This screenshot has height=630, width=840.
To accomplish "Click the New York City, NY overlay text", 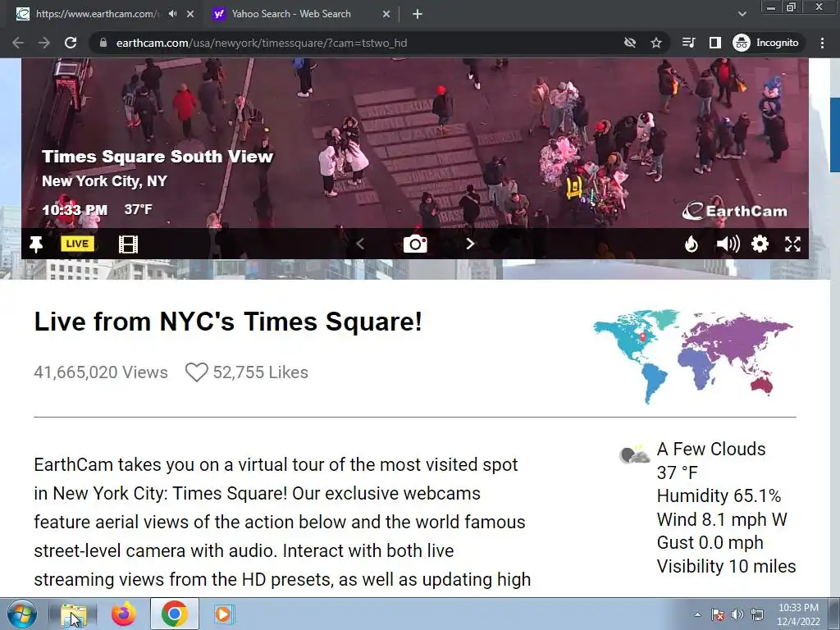I will click(x=104, y=181).
